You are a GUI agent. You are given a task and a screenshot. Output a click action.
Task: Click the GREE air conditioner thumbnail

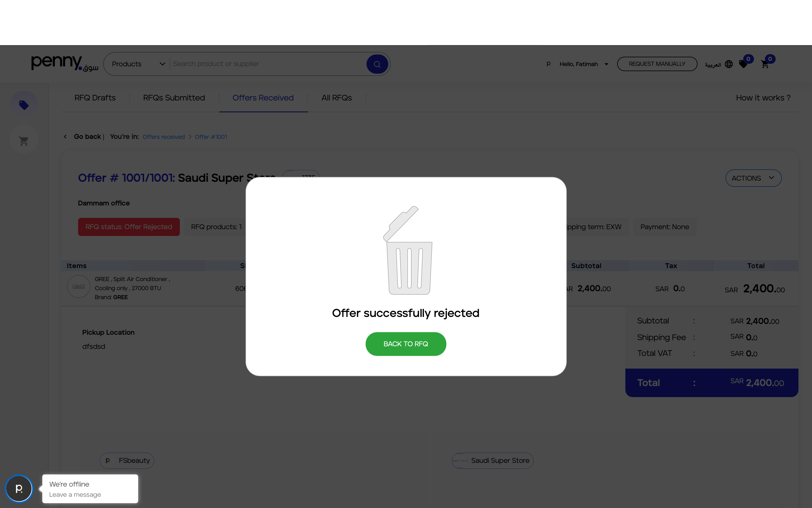pos(78,286)
